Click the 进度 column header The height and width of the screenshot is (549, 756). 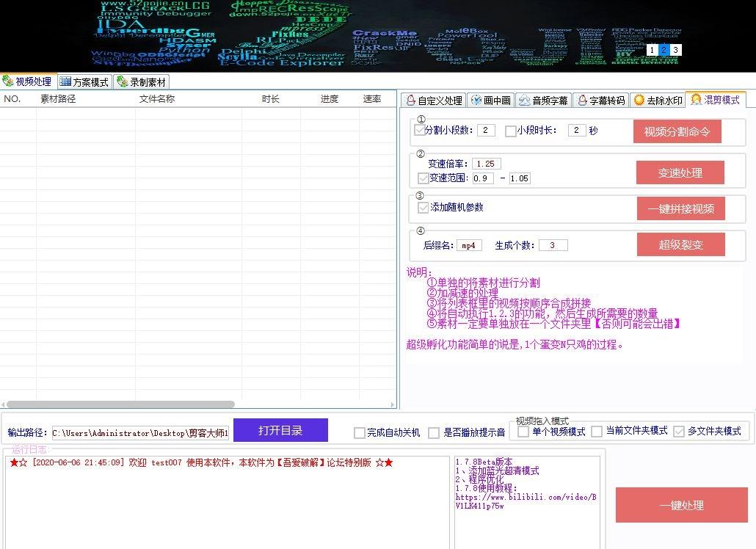(330, 99)
